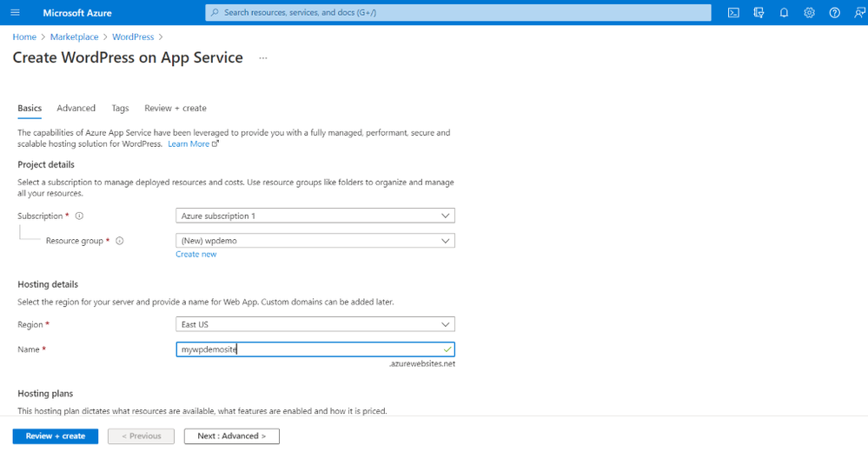Image resolution: width=868 pixels, height=452 pixels.
Task: Click the Review + create button
Action: [x=56, y=436]
